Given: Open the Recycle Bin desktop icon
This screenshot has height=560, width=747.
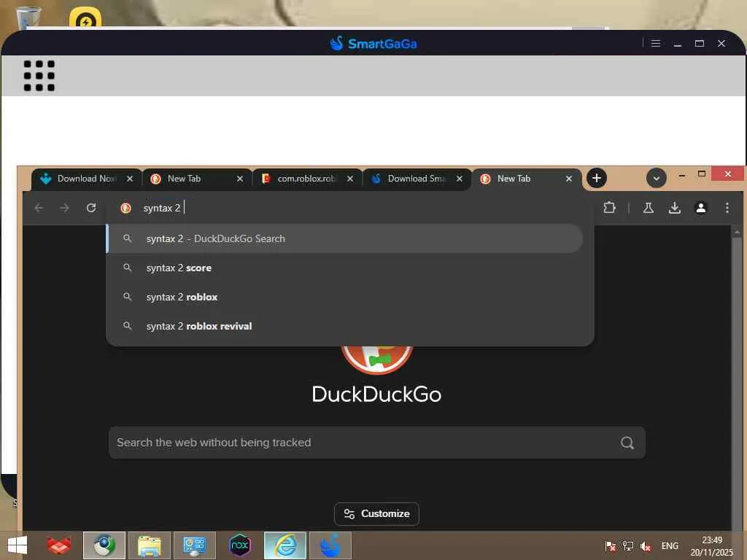Looking at the screenshot, I should 28,17.
